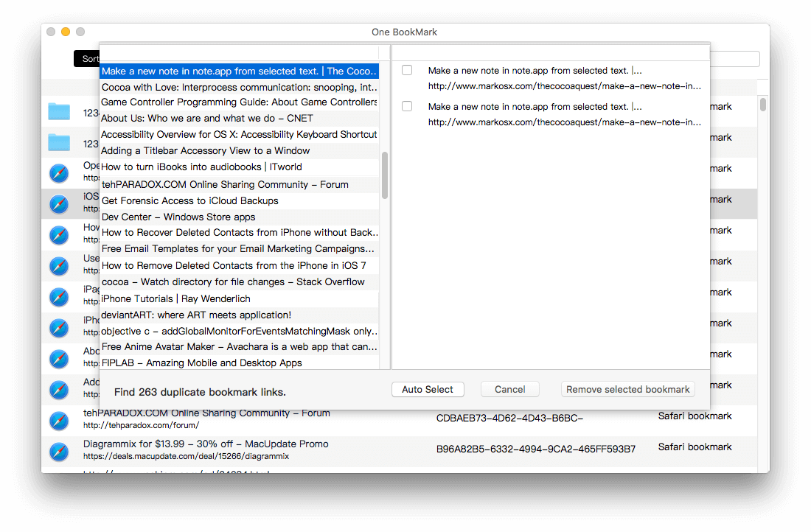The height and width of the screenshot is (532, 811).
Task: Click Safari icon next to highlighted iOS bookmark row
Action: [59, 204]
